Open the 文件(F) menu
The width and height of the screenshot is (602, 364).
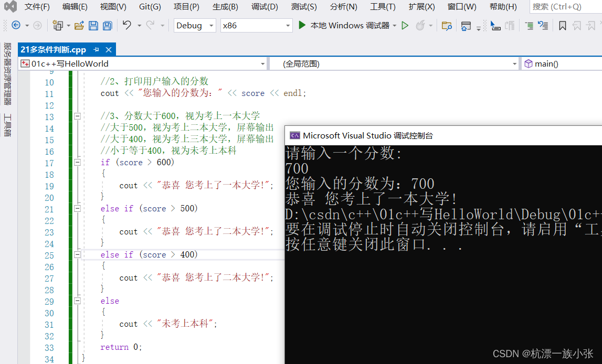pos(37,6)
